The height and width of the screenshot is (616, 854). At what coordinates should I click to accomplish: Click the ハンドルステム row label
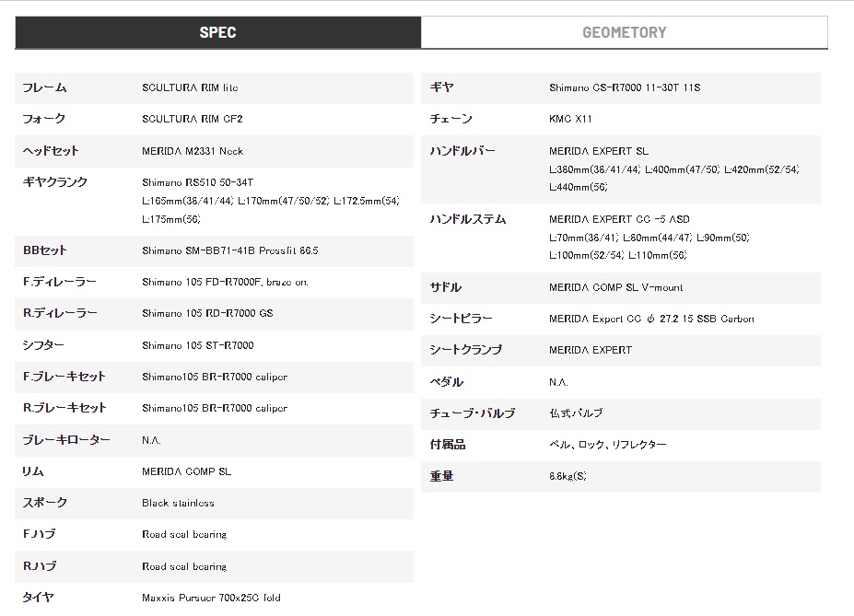coord(468,219)
